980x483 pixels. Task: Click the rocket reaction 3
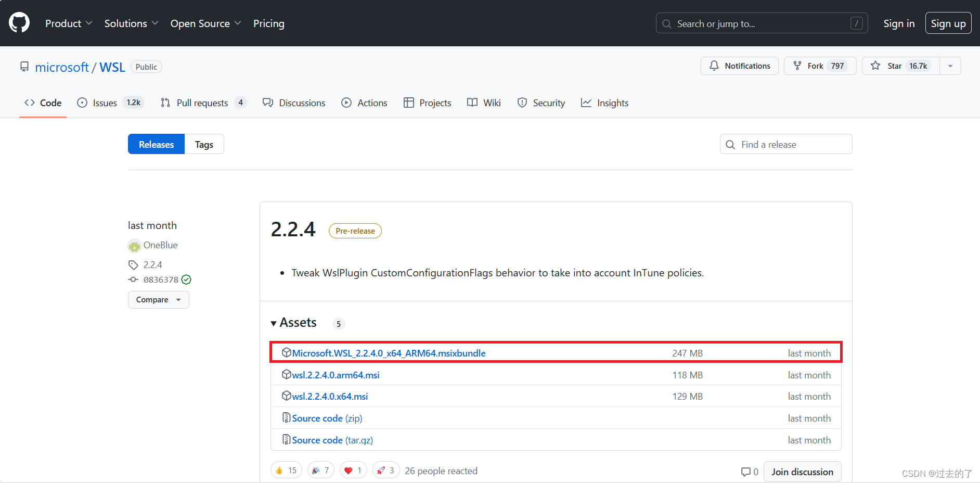coord(386,470)
